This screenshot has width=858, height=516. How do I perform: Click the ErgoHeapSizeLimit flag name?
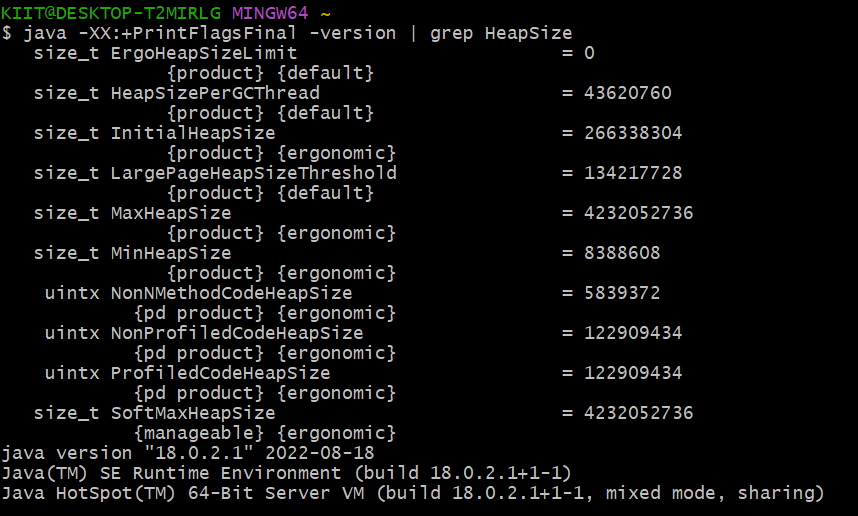tap(203, 53)
